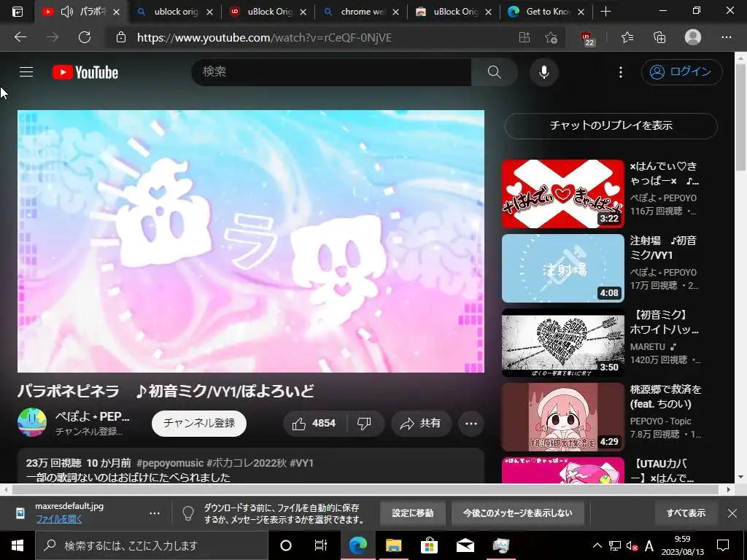
Task: Open File Explorer from the taskbar
Action: pos(393,545)
